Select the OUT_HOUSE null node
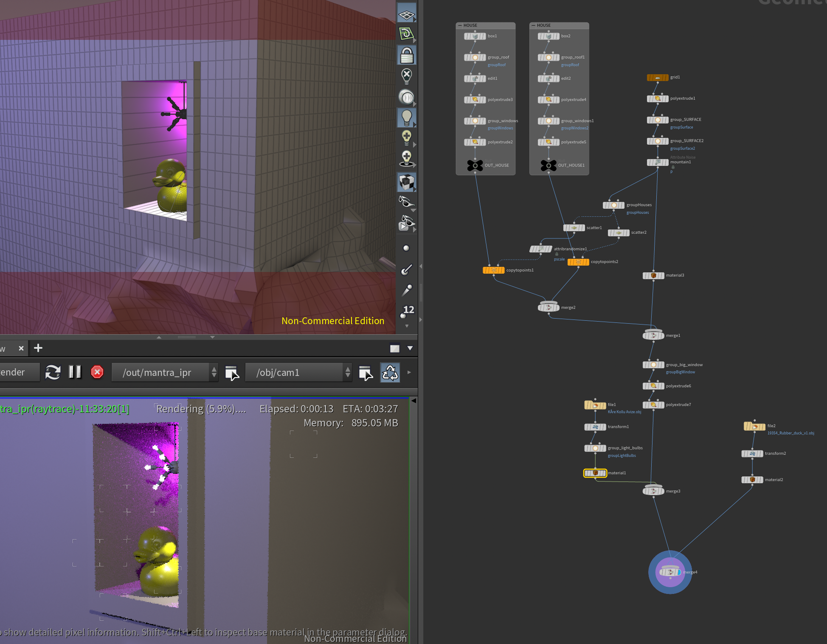827x644 pixels. coord(475,165)
